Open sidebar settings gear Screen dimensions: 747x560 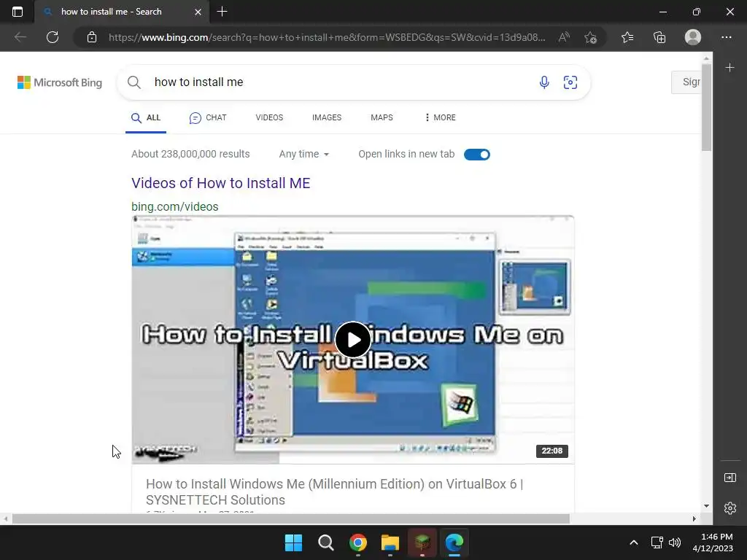point(729,508)
